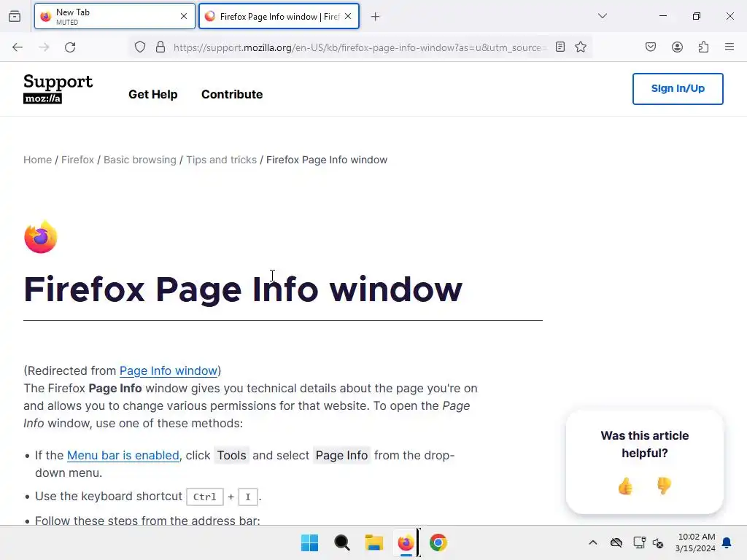
Task: Launch Google Chrome from taskbar
Action: click(x=438, y=542)
